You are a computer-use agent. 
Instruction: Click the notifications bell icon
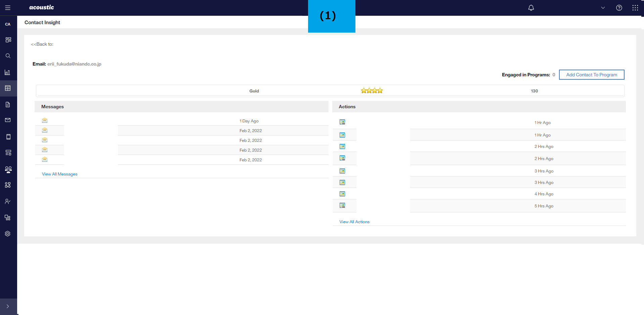tap(531, 8)
